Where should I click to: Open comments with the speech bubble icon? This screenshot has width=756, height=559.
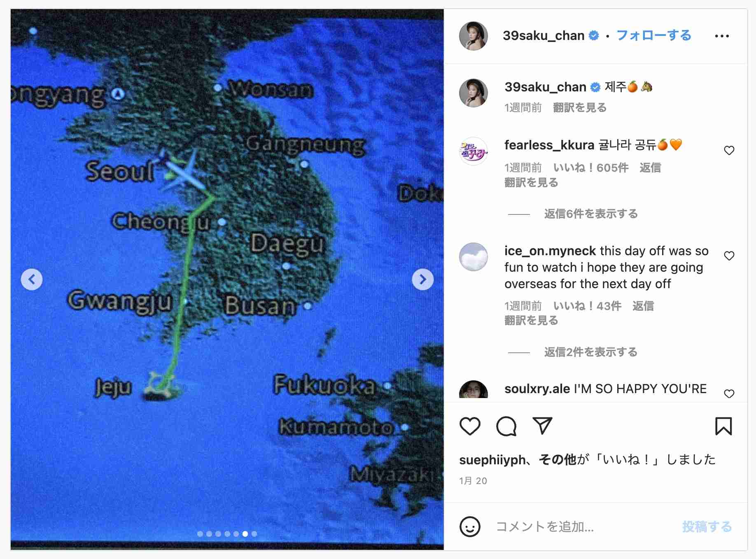pyautogui.click(x=506, y=426)
